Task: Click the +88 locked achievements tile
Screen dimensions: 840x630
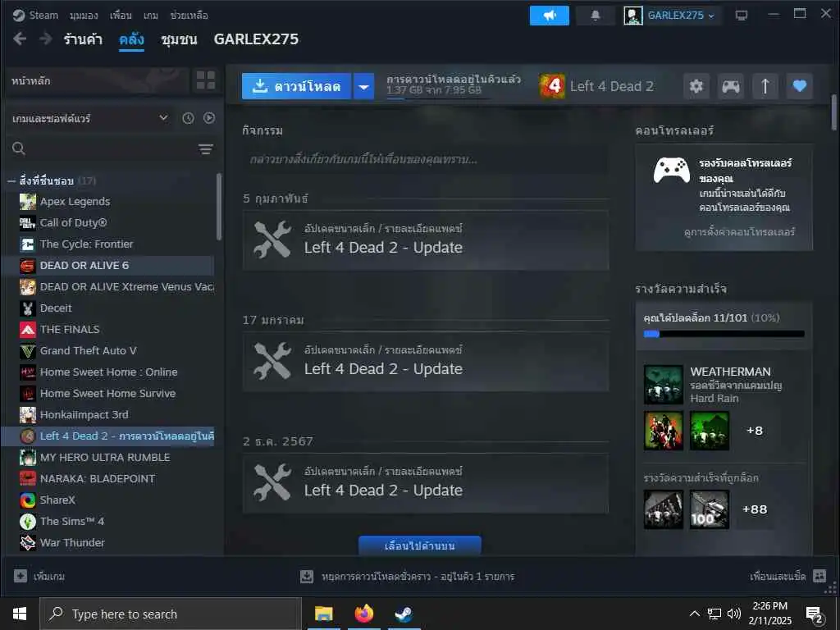Action: point(755,509)
